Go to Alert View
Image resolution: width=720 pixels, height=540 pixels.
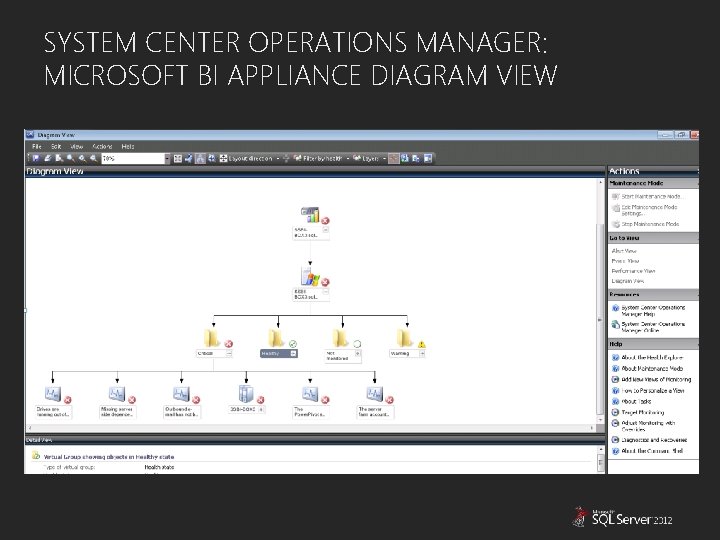tap(624, 251)
